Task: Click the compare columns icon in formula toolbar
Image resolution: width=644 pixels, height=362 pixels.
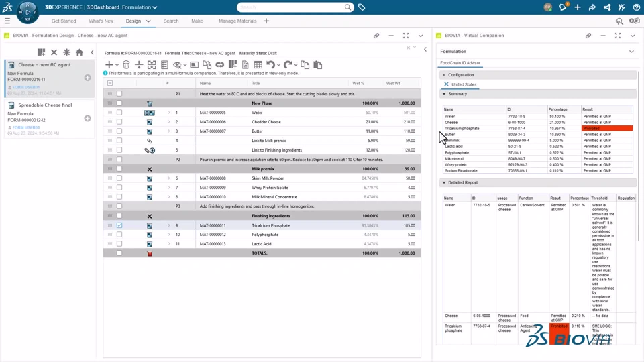Action: coord(233,64)
